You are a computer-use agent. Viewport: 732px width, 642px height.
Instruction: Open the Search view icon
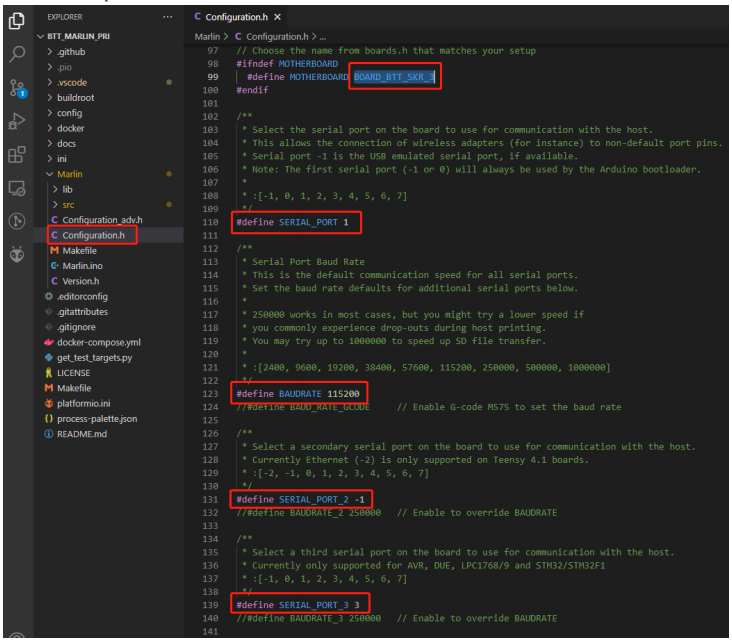(17, 54)
